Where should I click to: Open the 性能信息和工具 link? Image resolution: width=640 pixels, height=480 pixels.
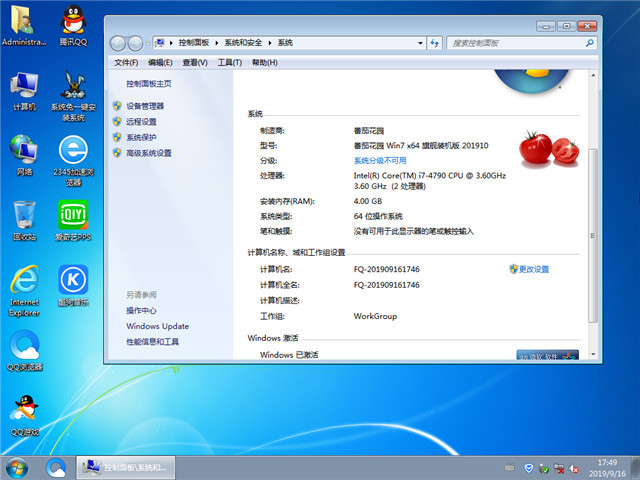coord(153,342)
